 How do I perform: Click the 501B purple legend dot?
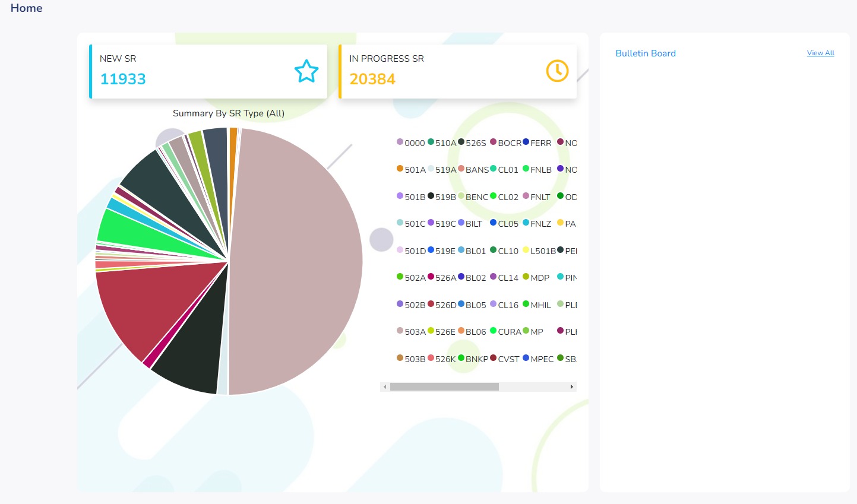(x=400, y=196)
